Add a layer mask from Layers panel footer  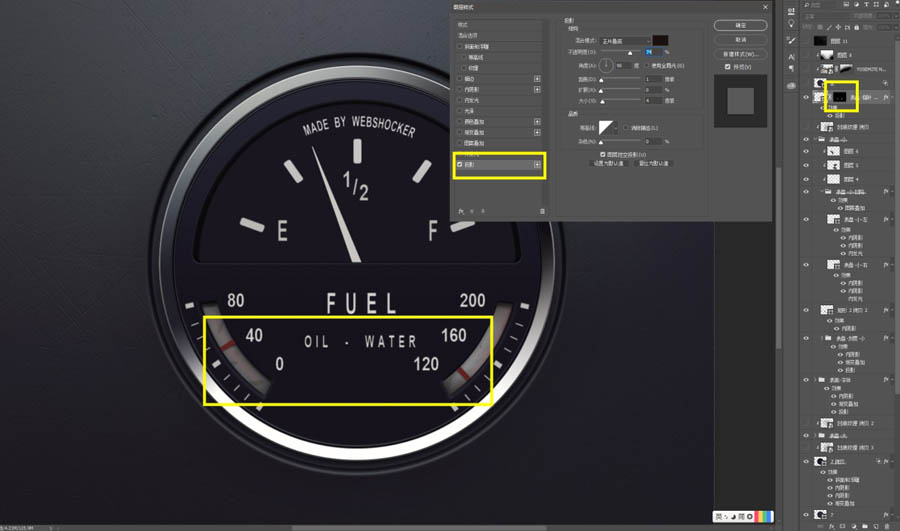843,526
